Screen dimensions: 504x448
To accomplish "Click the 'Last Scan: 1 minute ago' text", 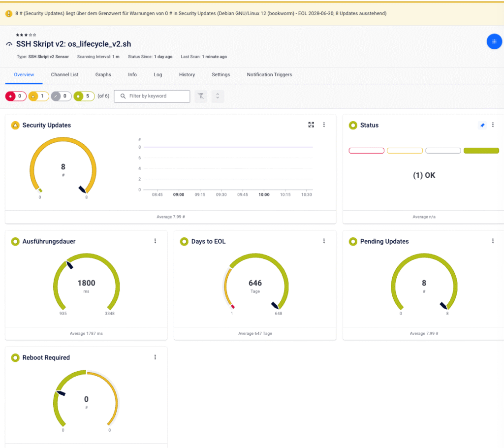I will click(x=204, y=57).
